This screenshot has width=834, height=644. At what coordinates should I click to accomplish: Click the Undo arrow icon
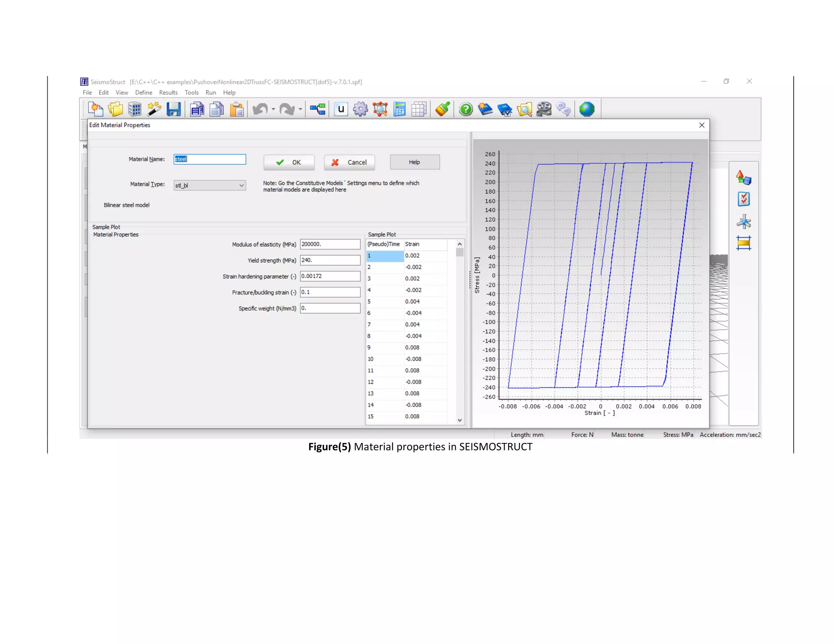tap(260, 109)
